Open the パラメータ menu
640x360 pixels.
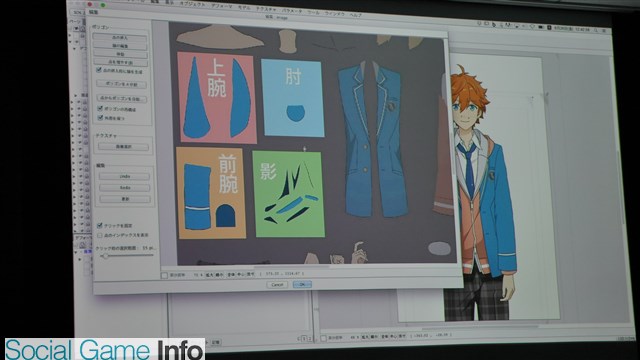point(291,11)
